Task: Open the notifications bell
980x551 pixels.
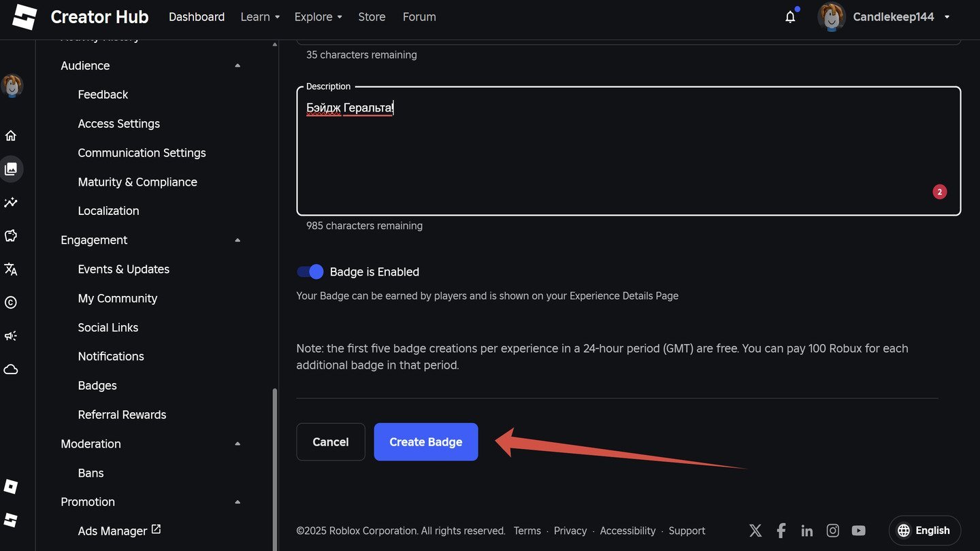Action: pyautogui.click(x=790, y=17)
